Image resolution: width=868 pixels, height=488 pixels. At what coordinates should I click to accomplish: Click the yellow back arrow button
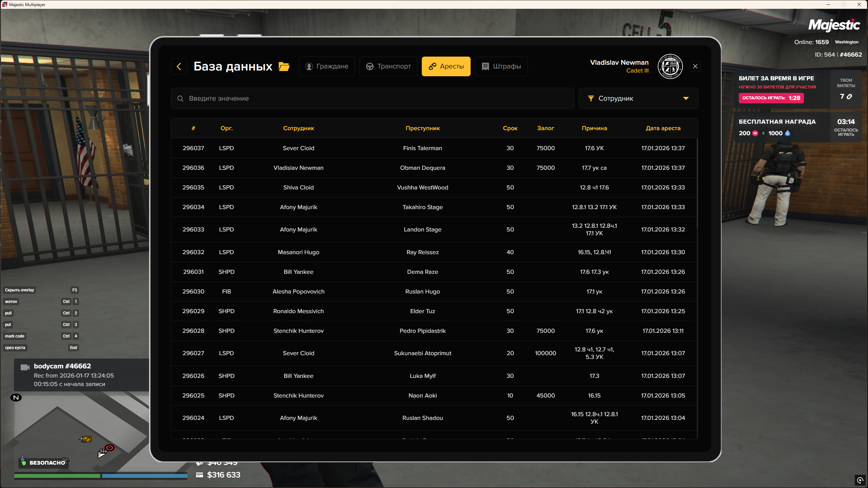(179, 66)
